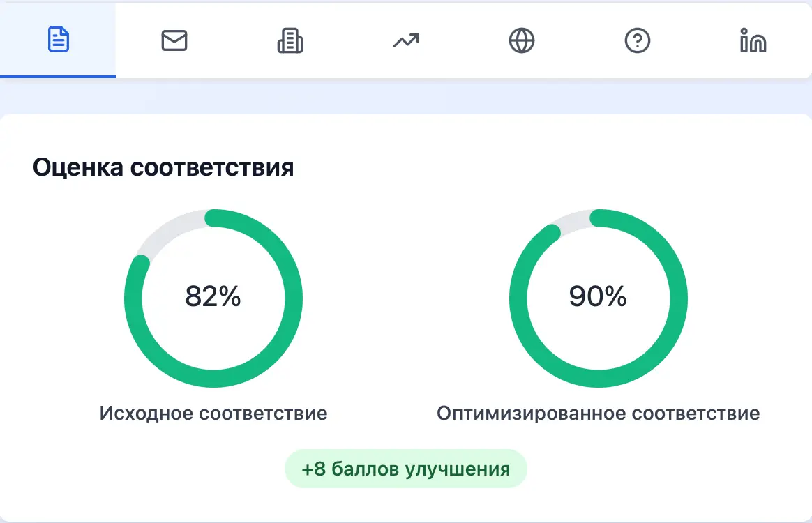This screenshot has height=523, width=812.
Task: Click the active blue document icon tab
Action: (x=58, y=40)
